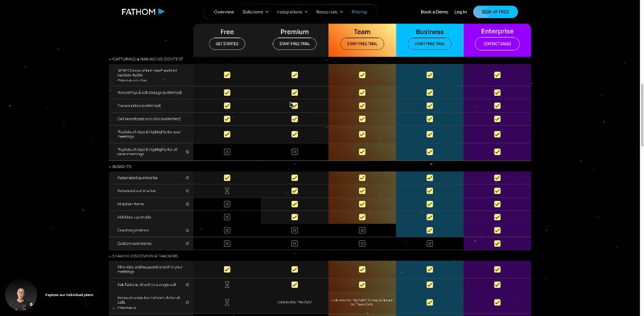Click X icon for AI follow-up emails in Free column
The width and height of the screenshot is (644, 316).
[x=227, y=217]
